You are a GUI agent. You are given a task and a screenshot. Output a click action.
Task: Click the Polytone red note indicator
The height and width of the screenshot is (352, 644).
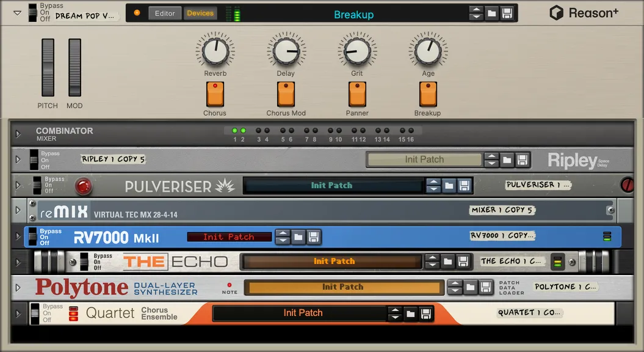(x=230, y=285)
